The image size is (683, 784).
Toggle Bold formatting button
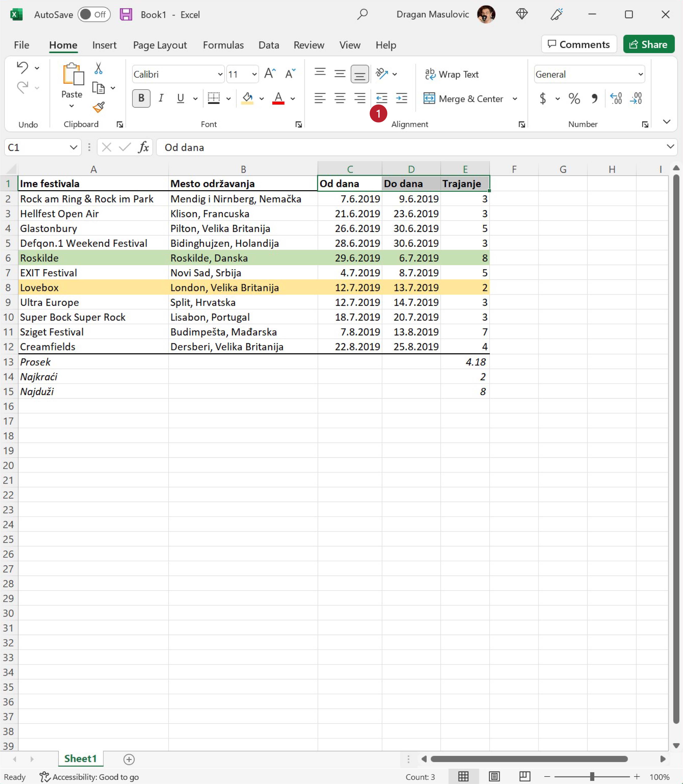pos(141,98)
